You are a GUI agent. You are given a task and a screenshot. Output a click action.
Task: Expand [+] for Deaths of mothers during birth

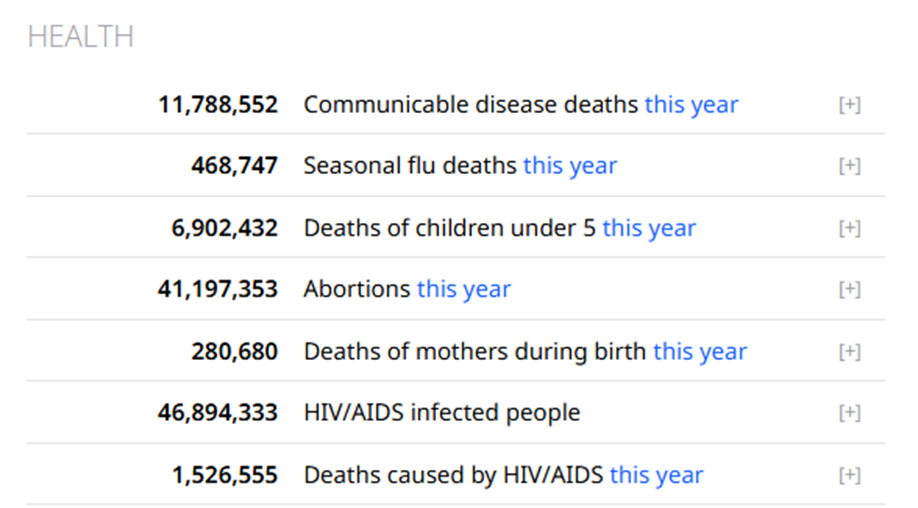(849, 352)
